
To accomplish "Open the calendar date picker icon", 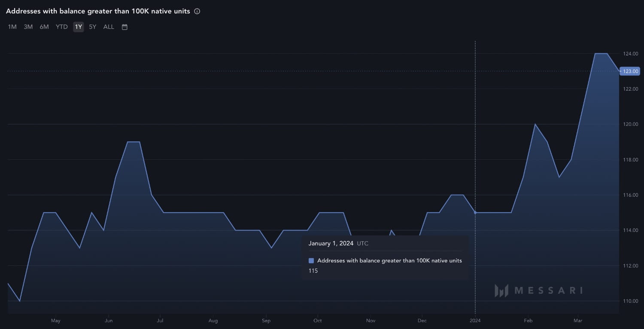I will [x=124, y=27].
